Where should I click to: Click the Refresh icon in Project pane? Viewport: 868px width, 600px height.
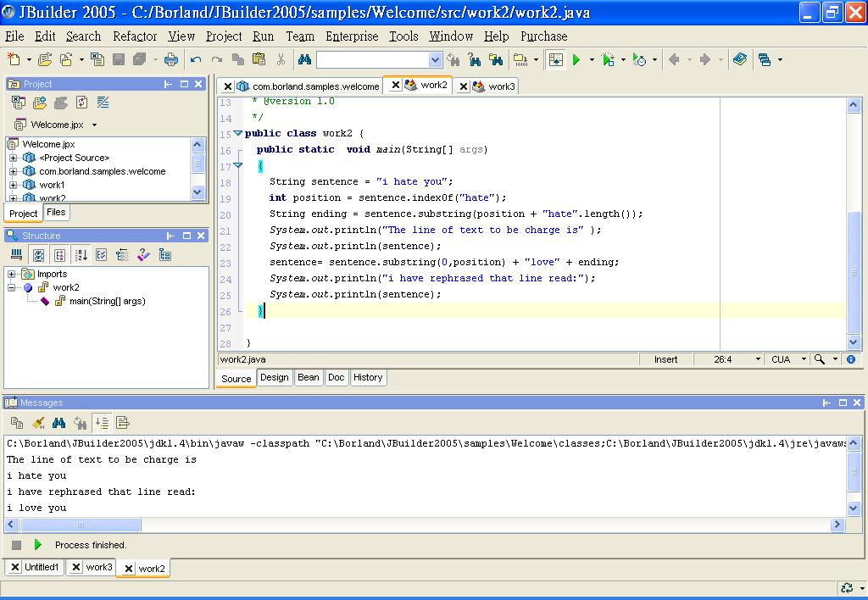click(82, 103)
